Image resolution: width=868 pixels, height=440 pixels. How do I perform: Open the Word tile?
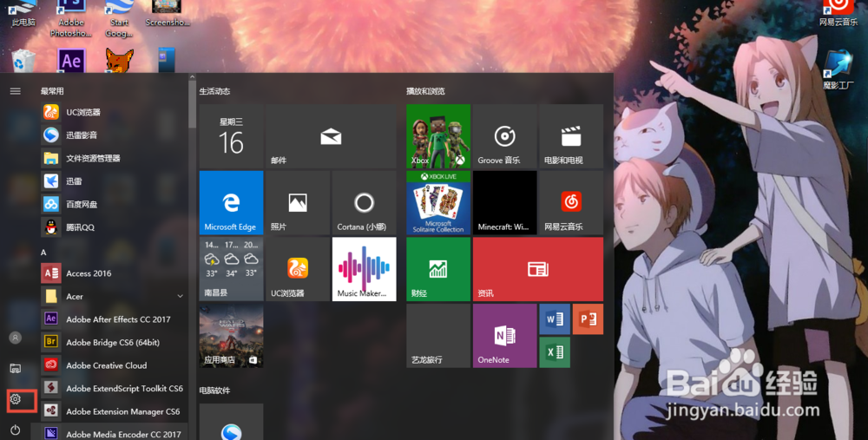[555, 319]
